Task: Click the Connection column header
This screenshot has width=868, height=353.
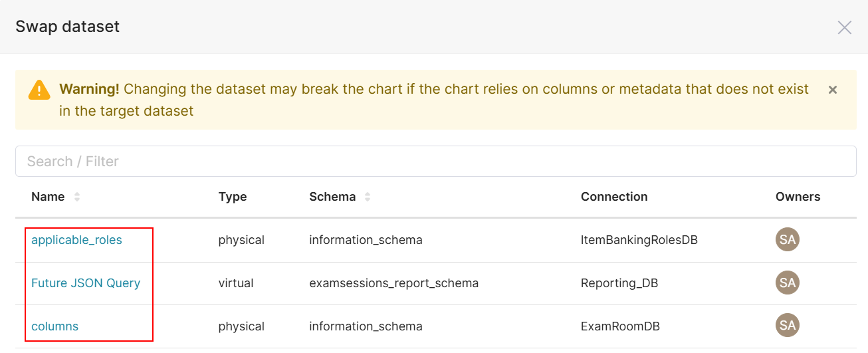Action: [x=613, y=197]
